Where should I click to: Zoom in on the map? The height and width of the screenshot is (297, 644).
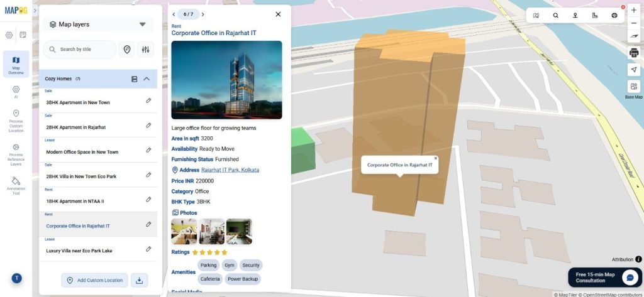pyautogui.click(x=634, y=10)
